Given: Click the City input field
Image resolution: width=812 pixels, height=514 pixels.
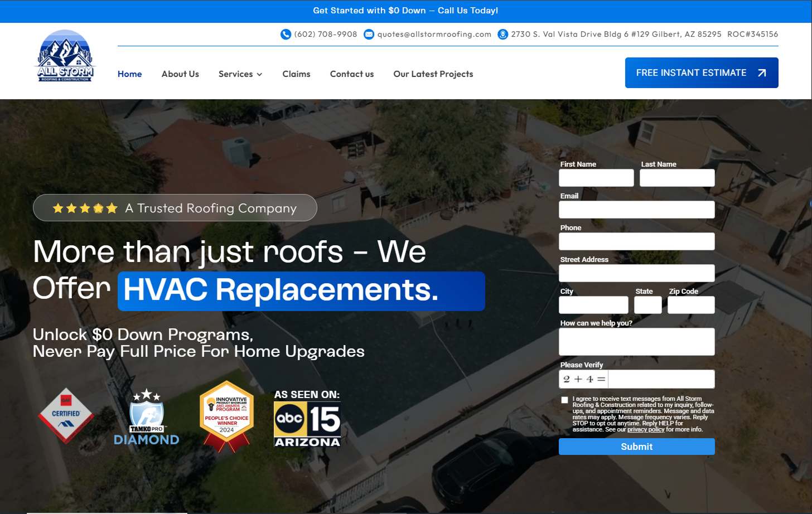Looking at the screenshot, I should pos(593,305).
